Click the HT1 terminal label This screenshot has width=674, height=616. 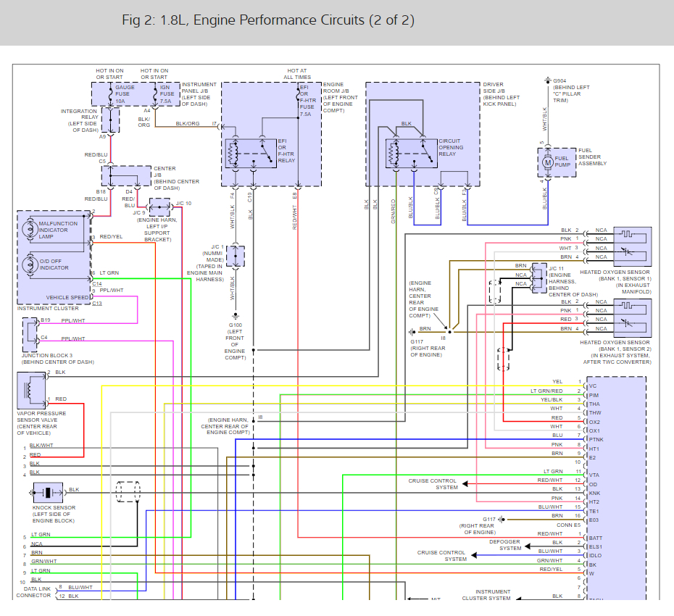click(x=594, y=449)
